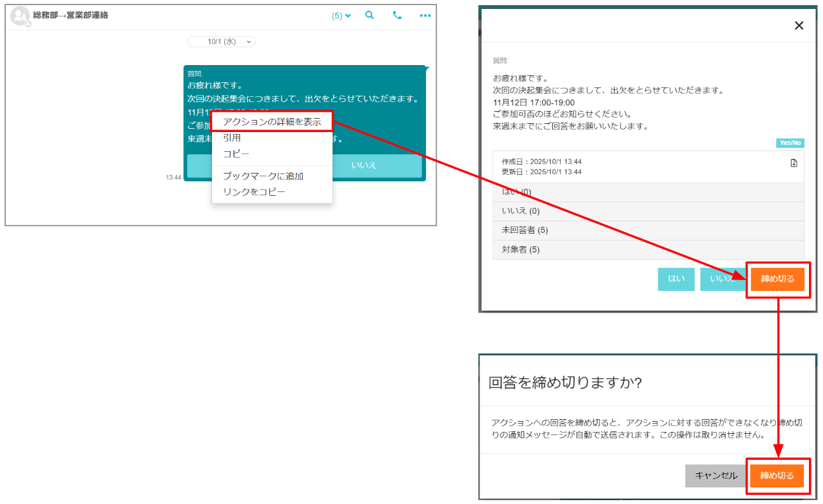Expand the 対象者 (5) row
Image resolution: width=823 pixels, height=504 pixels.
(x=648, y=249)
